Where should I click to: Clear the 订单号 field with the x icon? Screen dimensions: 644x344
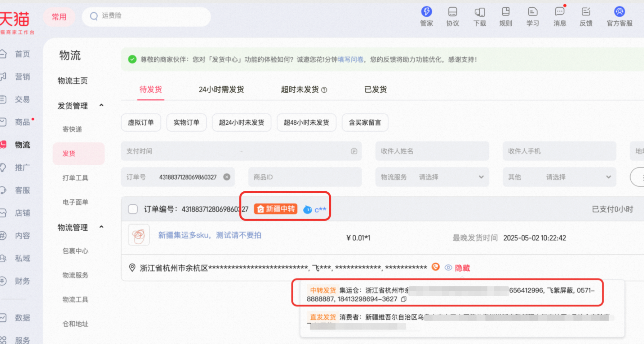pyautogui.click(x=227, y=177)
